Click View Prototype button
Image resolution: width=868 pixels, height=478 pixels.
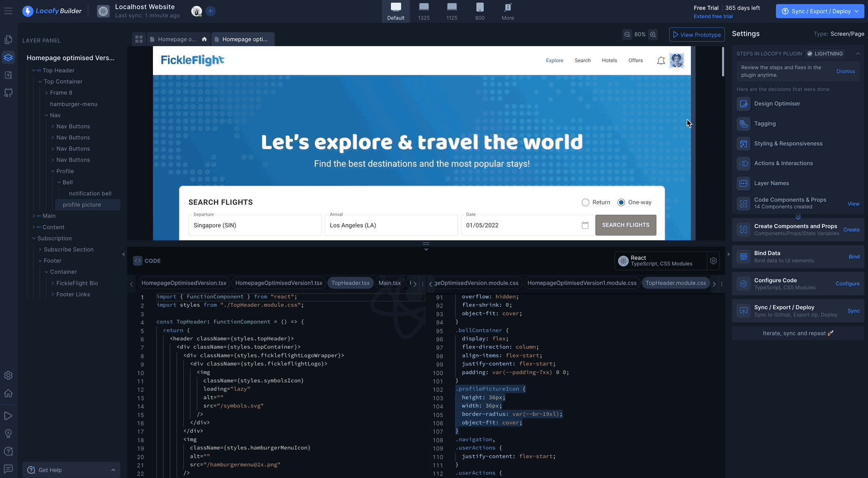point(697,35)
